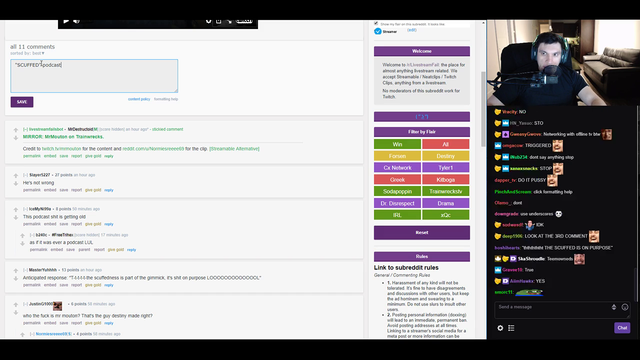Open the chat viewer list icon
The width and height of the screenshot is (640, 360).
pyautogui.click(x=511, y=328)
